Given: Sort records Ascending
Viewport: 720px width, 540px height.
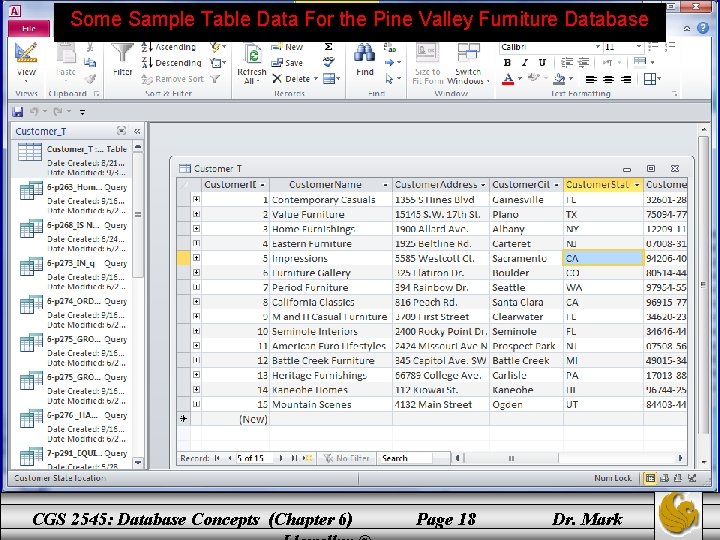Looking at the screenshot, I should tap(169, 47).
